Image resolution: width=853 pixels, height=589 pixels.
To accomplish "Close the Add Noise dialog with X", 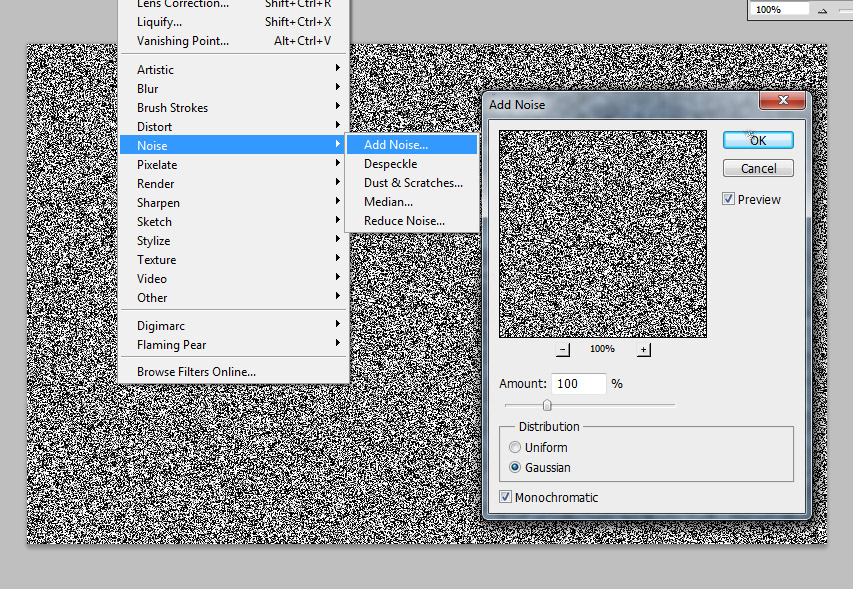I will pos(783,100).
